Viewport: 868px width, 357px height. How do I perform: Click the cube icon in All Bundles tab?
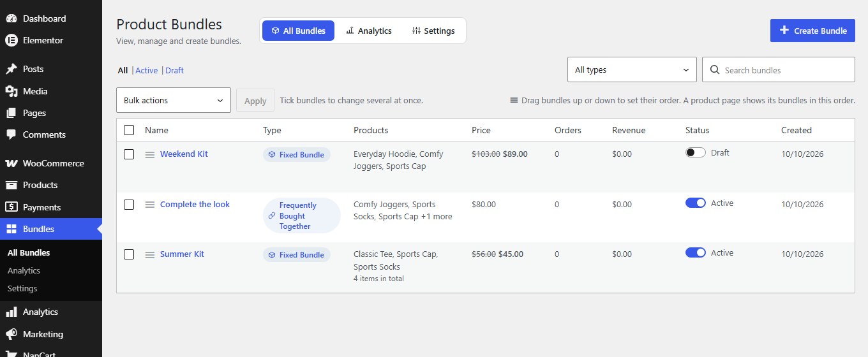[275, 31]
